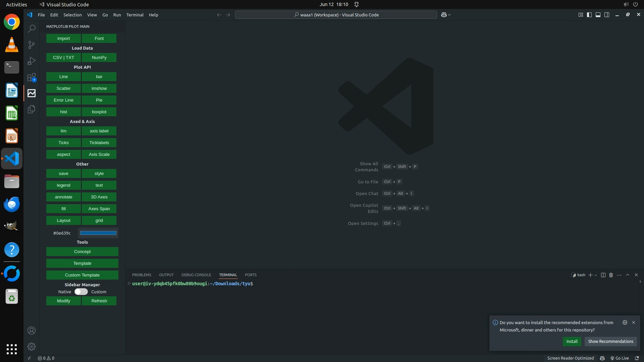Maximize the panel size with chevron

pos(628,275)
